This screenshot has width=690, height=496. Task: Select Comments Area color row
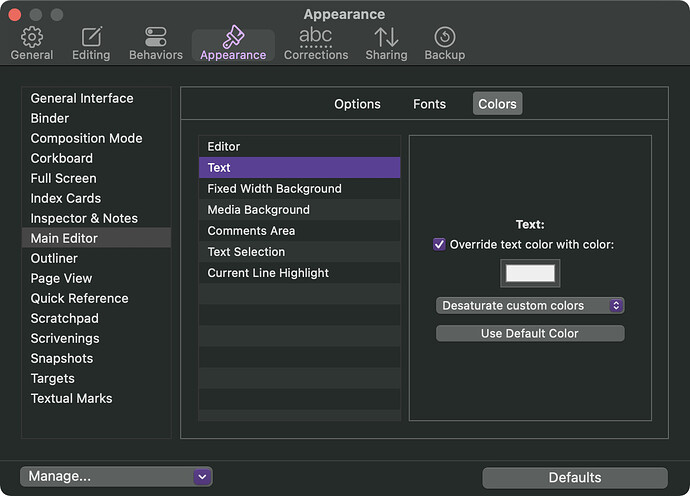(x=299, y=231)
